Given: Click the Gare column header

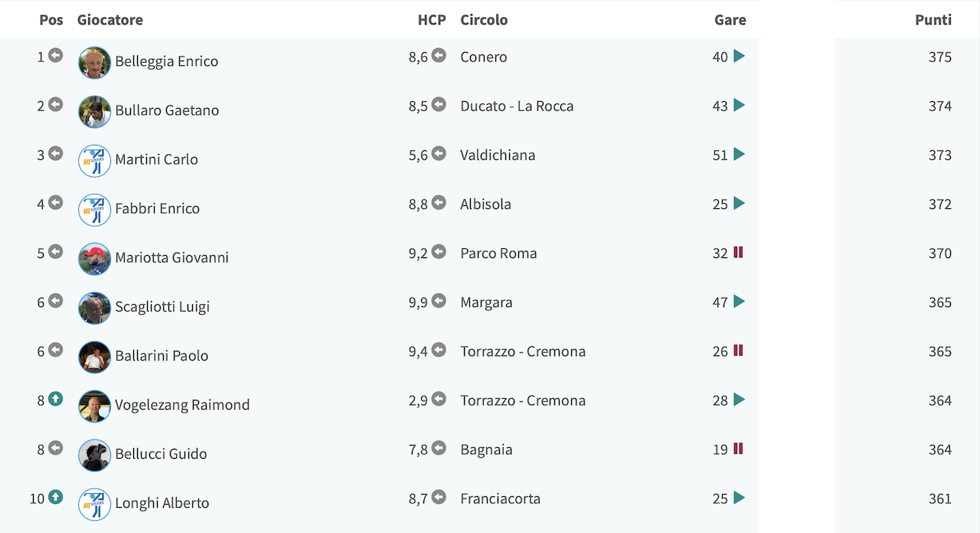Looking at the screenshot, I should click(x=730, y=20).
